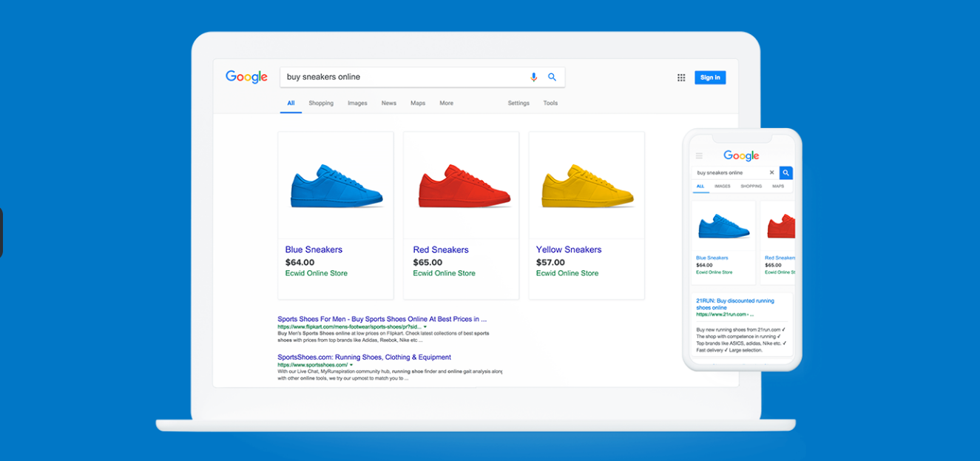Open the Red Sneakers link on the laptop

[x=441, y=250]
